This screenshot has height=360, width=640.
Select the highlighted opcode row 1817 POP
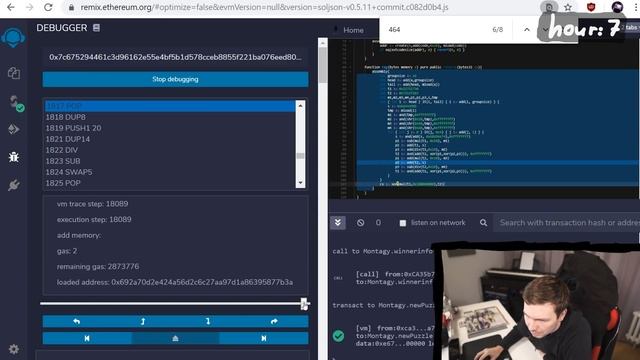(169, 106)
